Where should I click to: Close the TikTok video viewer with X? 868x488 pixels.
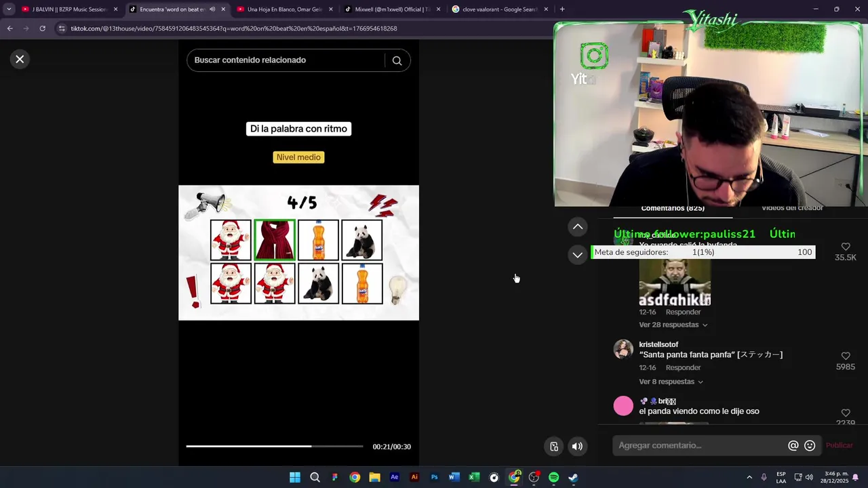click(20, 59)
